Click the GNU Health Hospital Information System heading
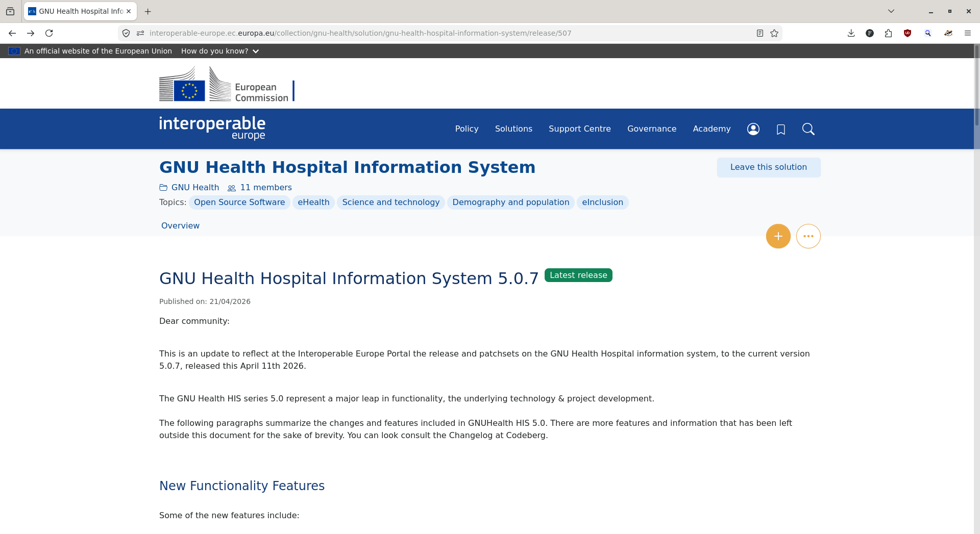Viewport: 980px width, 534px height. (347, 167)
